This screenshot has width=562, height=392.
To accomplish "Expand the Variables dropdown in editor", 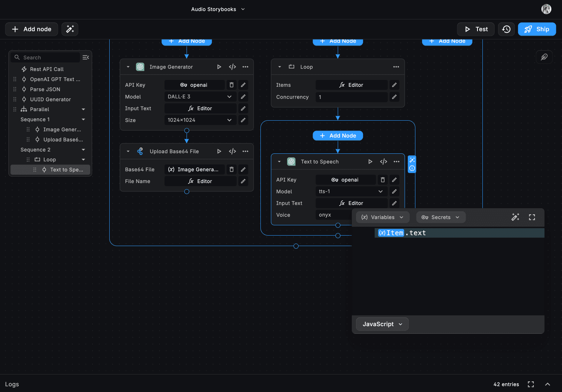I will [x=382, y=217].
